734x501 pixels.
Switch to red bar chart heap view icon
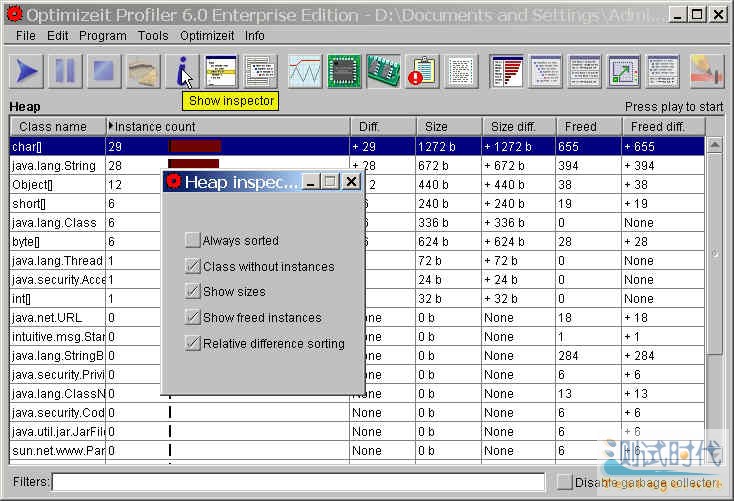coord(506,72)
